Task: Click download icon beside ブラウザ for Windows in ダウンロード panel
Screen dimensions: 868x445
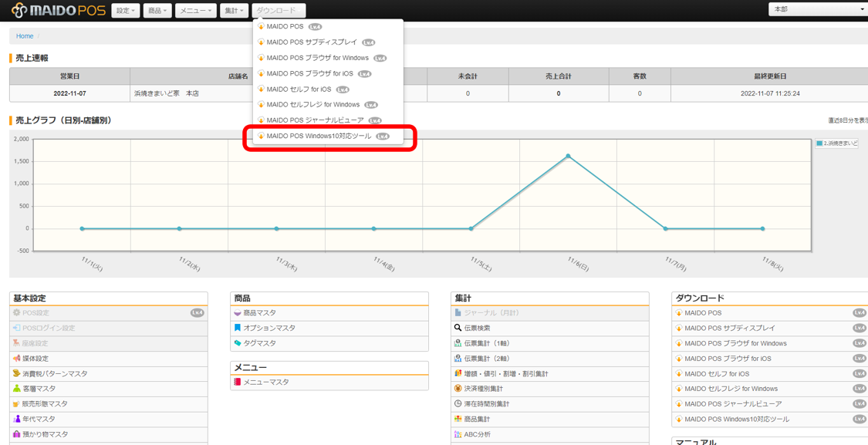Action: point(679,343)
